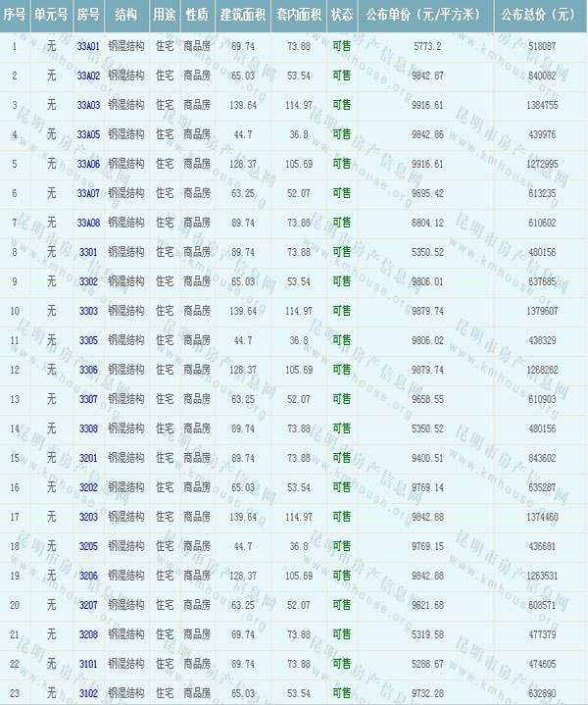Open room link 33A01
Viewport: 588px width, 705px height.
tap(88, 46)
